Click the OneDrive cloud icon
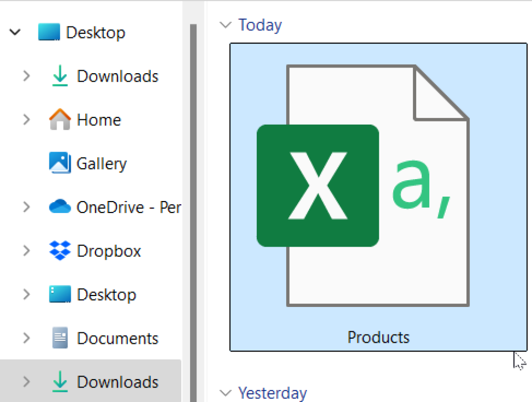 click(59, 207)
